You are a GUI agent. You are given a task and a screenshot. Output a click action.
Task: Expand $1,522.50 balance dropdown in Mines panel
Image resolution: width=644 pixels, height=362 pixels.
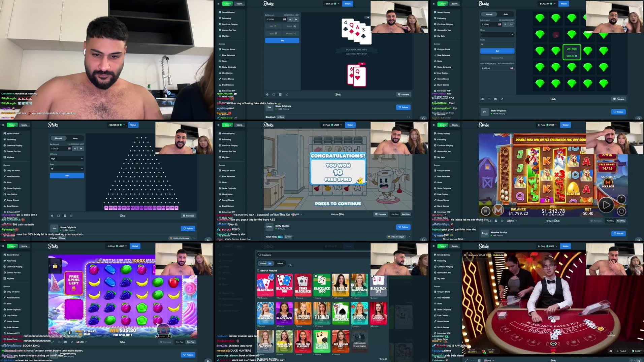point(547,4)
